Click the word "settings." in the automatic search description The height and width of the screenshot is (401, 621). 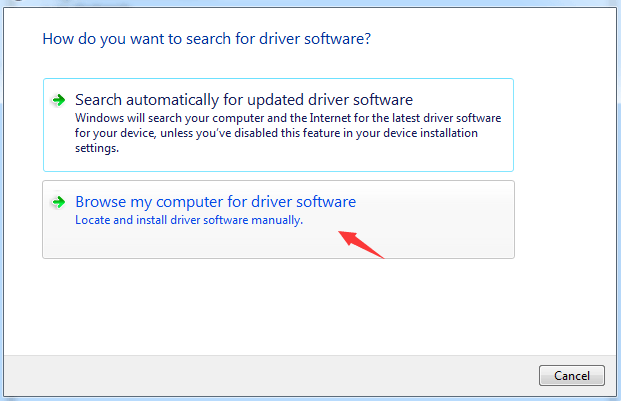coord(97,148)
